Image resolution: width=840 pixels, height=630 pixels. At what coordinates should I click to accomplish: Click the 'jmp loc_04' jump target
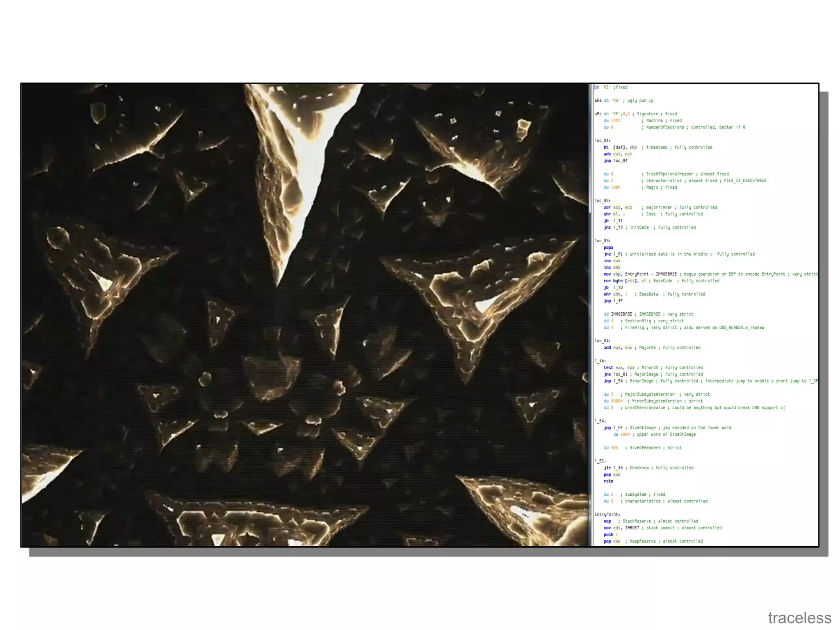(620, 160)
